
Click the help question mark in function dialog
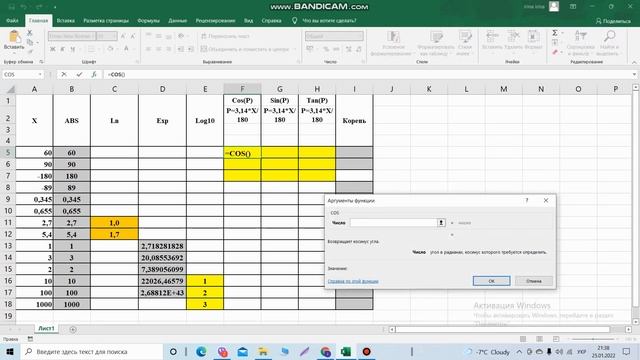point(527,200)
